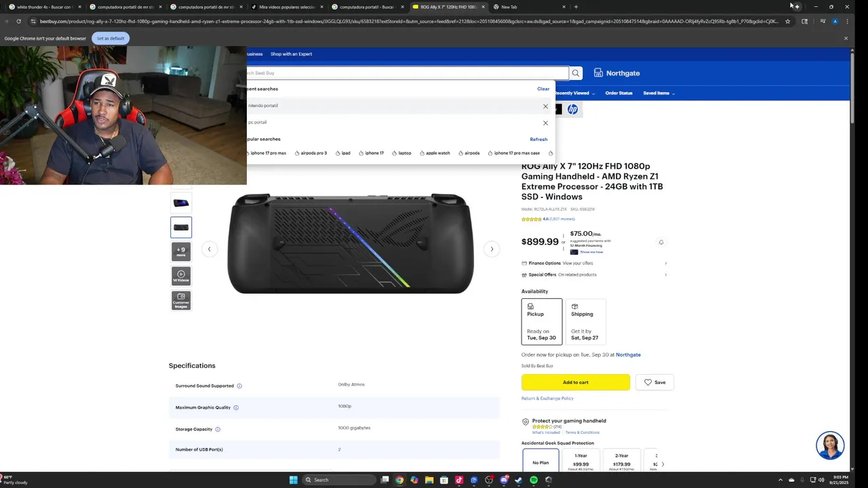This screenshot has width=868, height=488.
Task: Expand the Saved Items dropdown
Action: point(658,93)
